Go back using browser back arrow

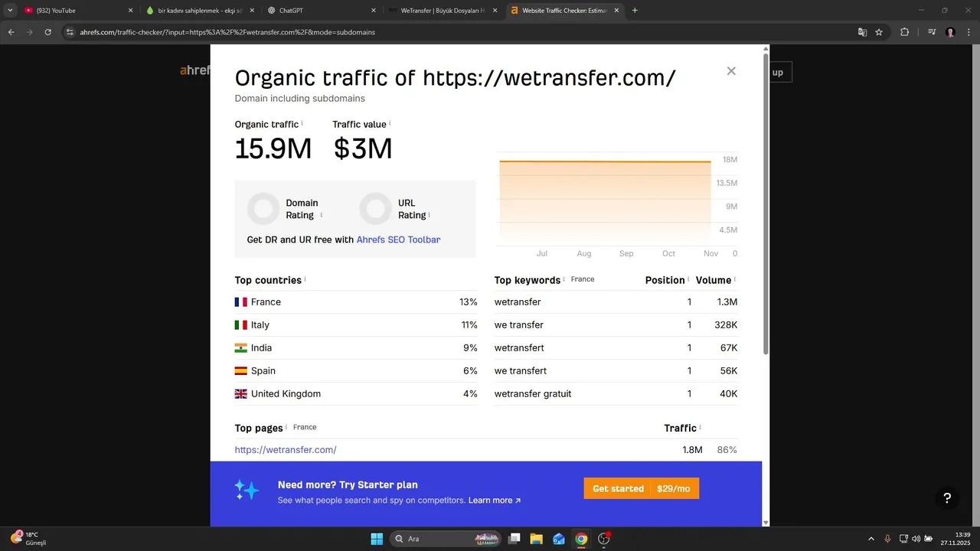11,32
